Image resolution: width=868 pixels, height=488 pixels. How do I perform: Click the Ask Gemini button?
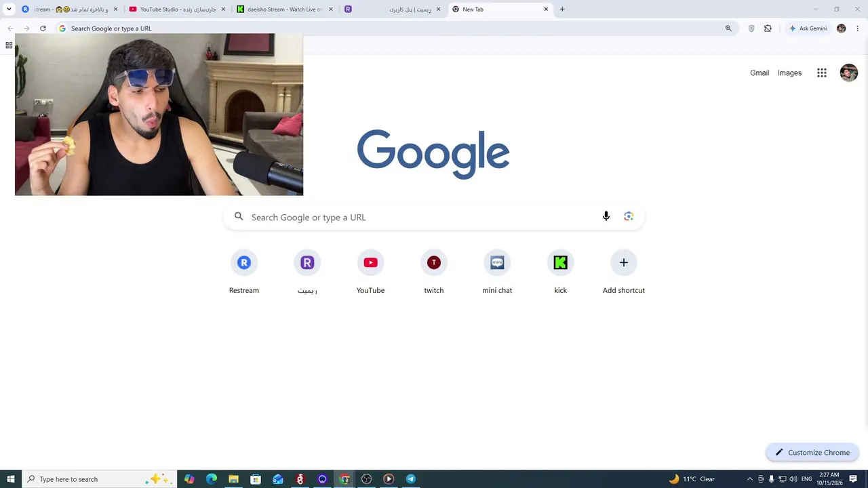click(808, 28)
